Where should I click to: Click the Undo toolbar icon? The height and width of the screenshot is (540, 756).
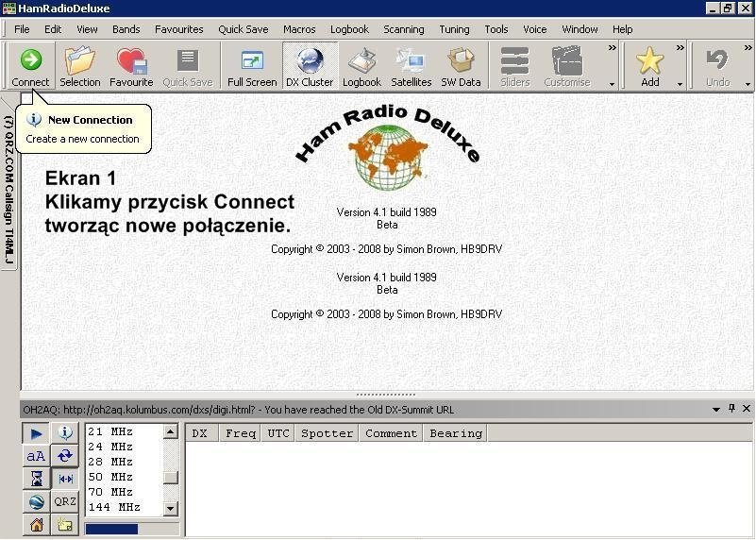(718, 66)
